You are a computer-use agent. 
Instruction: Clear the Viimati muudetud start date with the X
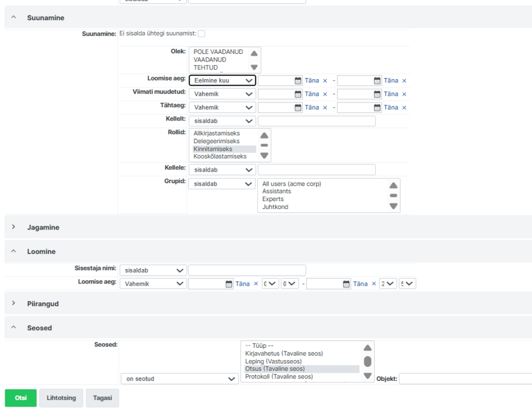click(325, 94)
